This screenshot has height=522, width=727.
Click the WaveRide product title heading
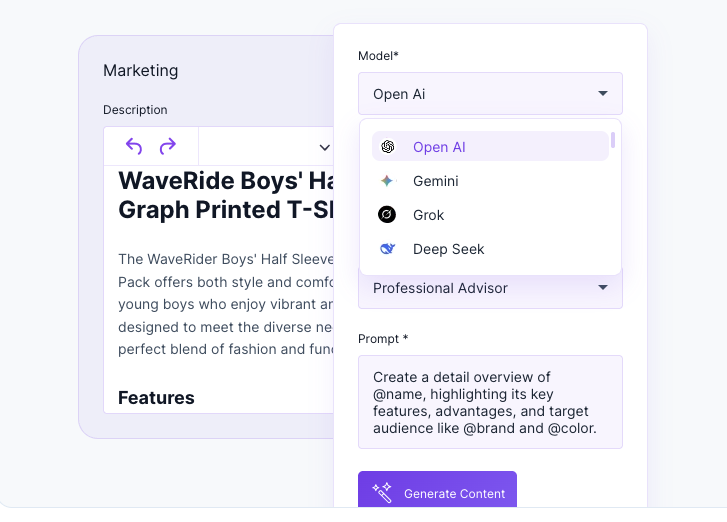click(226, 195)
